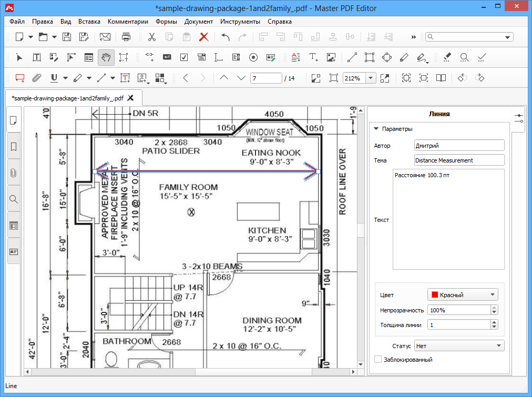Select the Edit Text tool
The image size is (532, 397).
(x=37, y=57)
